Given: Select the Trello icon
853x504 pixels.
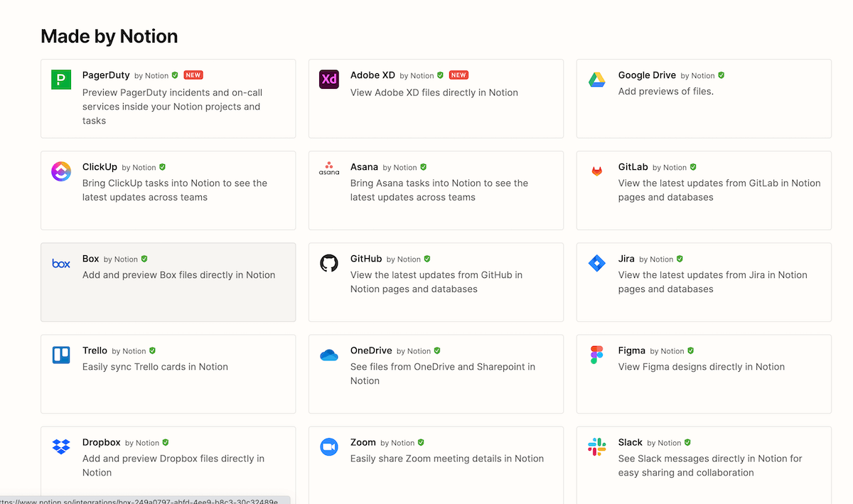Looking at the screenshot, I should click(x=60, y=355).
